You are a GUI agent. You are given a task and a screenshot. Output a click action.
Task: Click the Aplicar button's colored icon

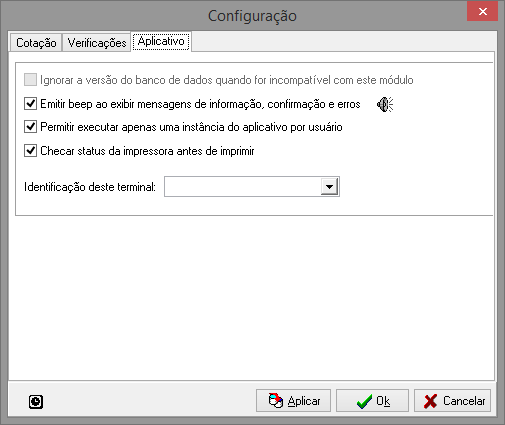[276, 401]
